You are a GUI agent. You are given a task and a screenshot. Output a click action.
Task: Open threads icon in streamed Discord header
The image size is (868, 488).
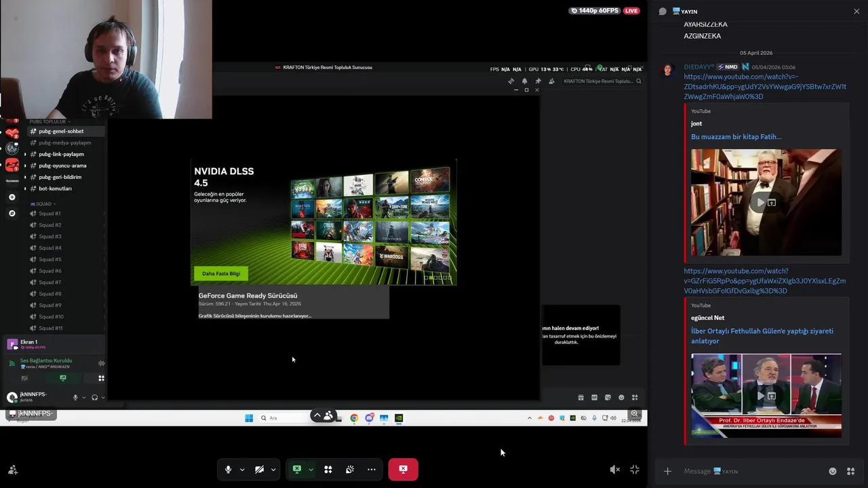tap(511, 81)
